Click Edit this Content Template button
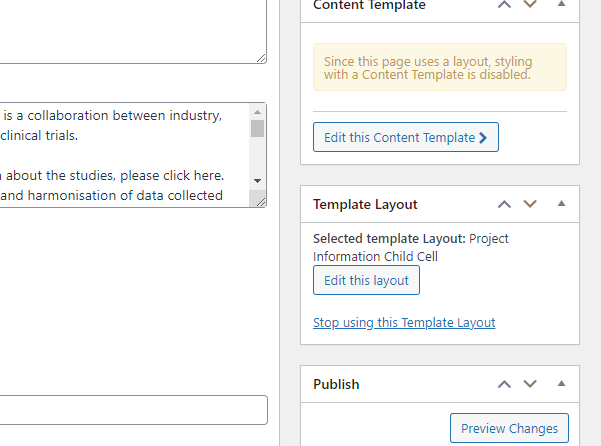601x446 pixels. 406,137
